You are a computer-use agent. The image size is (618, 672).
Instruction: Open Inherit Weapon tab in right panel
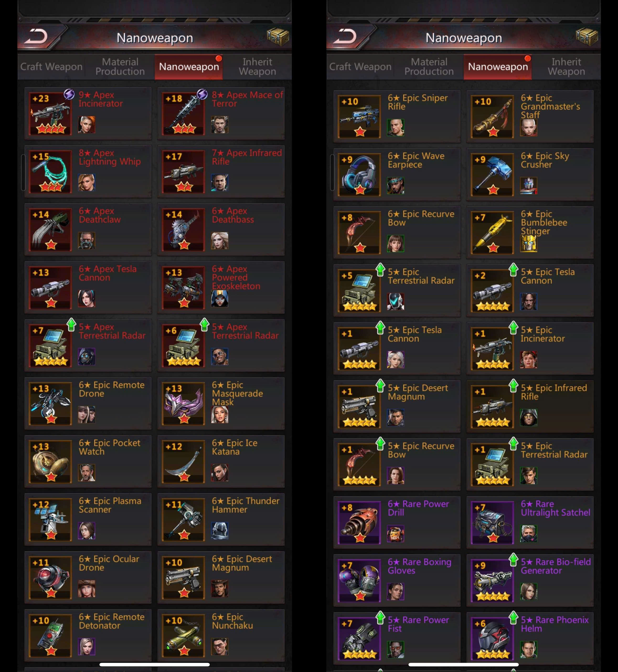coord(566,67)
